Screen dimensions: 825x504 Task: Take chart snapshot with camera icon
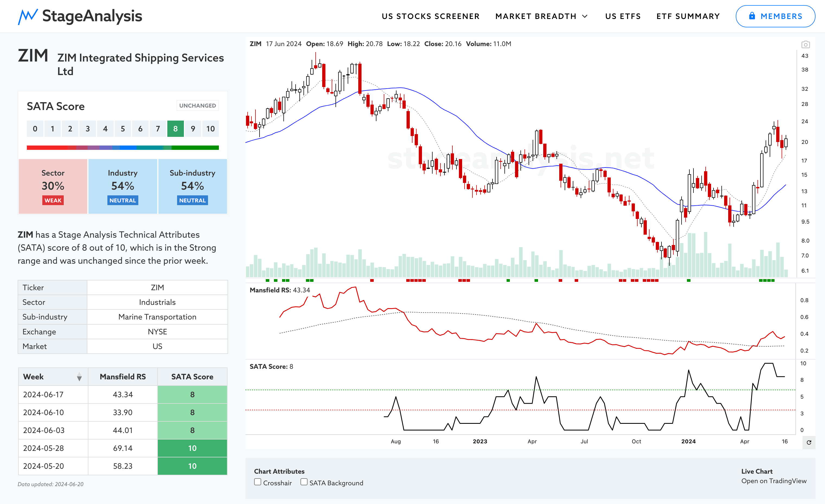click(805, 44)
